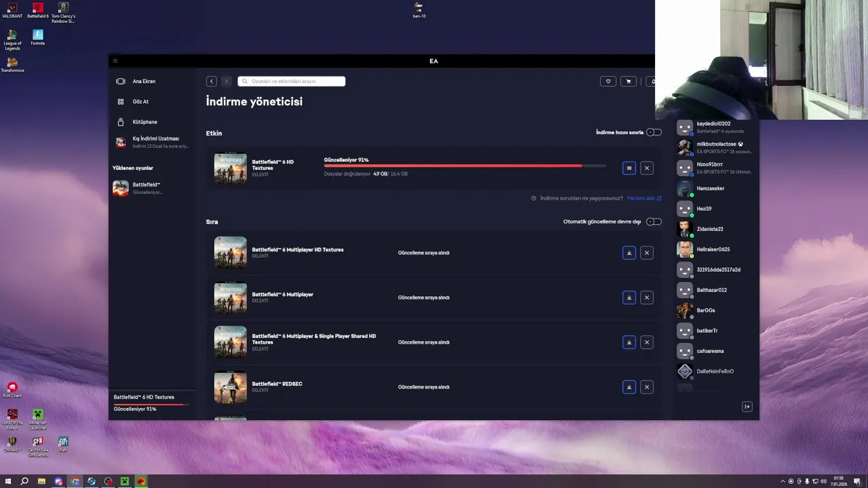Click the Battlefield REDSEC cover thumbnail
Image resolution: width=868 pixels, height=488 pixels.
pyautogui.click(x=231, y=387)
